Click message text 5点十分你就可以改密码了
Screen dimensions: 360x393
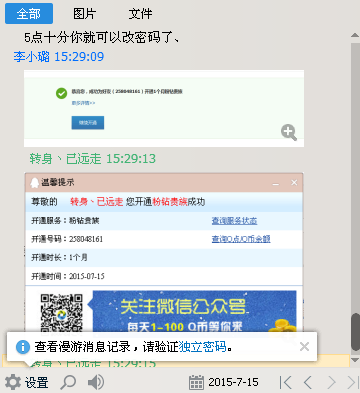click(102, 37)
